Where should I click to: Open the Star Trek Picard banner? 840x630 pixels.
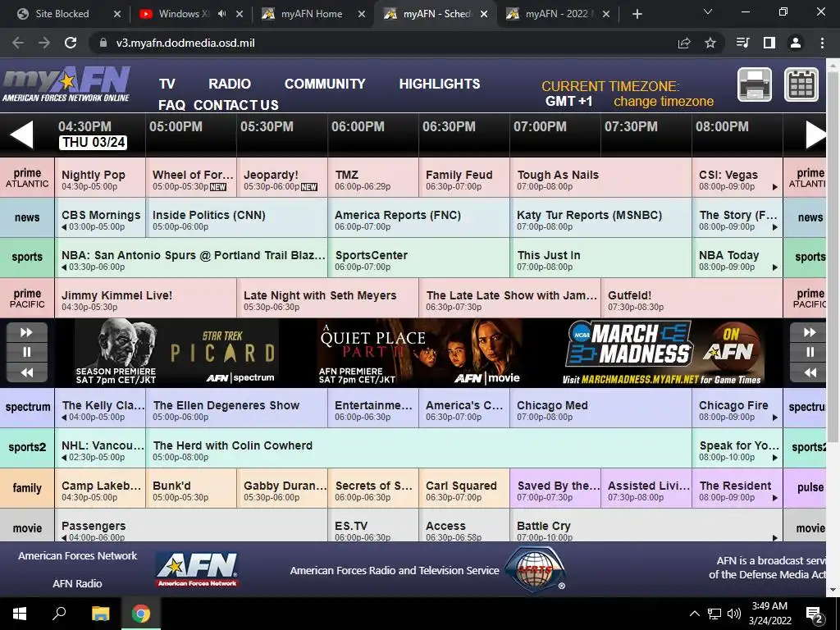(x=177, y=353)
